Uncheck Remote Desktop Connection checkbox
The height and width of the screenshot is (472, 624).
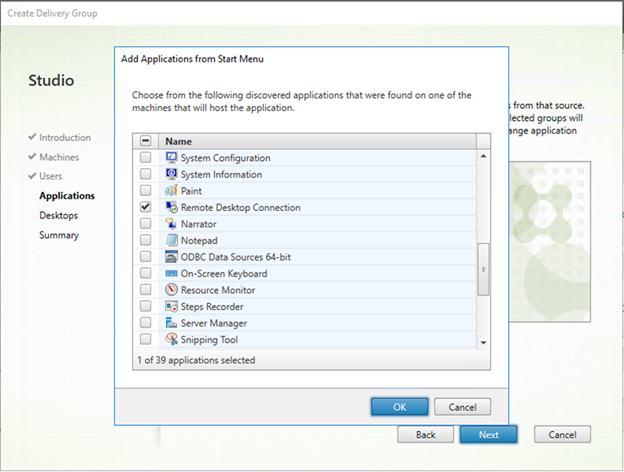(x=146, y=207)
